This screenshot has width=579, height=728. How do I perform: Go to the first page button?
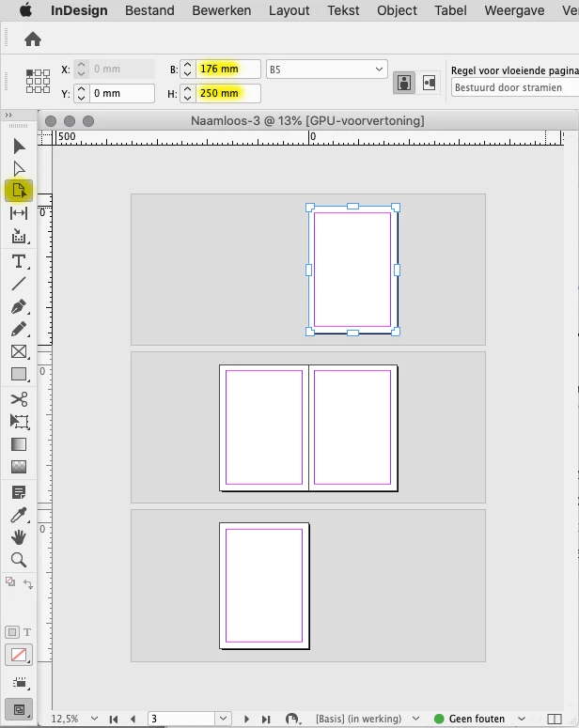114,719
